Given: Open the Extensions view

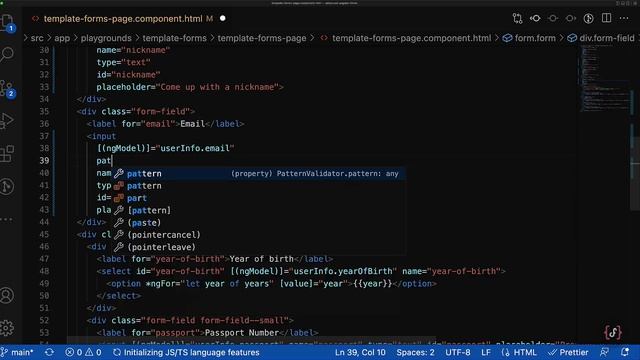Looking at the screenshot, I should click(7, 154).
